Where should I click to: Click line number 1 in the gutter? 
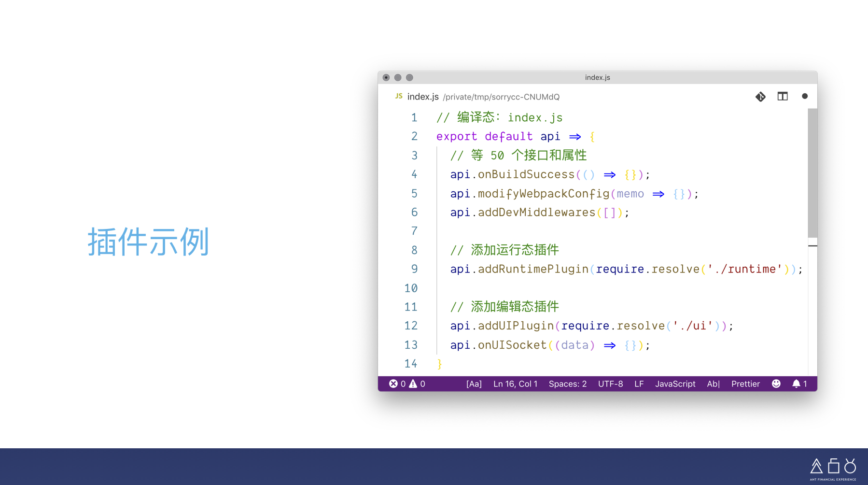point(414,117)
